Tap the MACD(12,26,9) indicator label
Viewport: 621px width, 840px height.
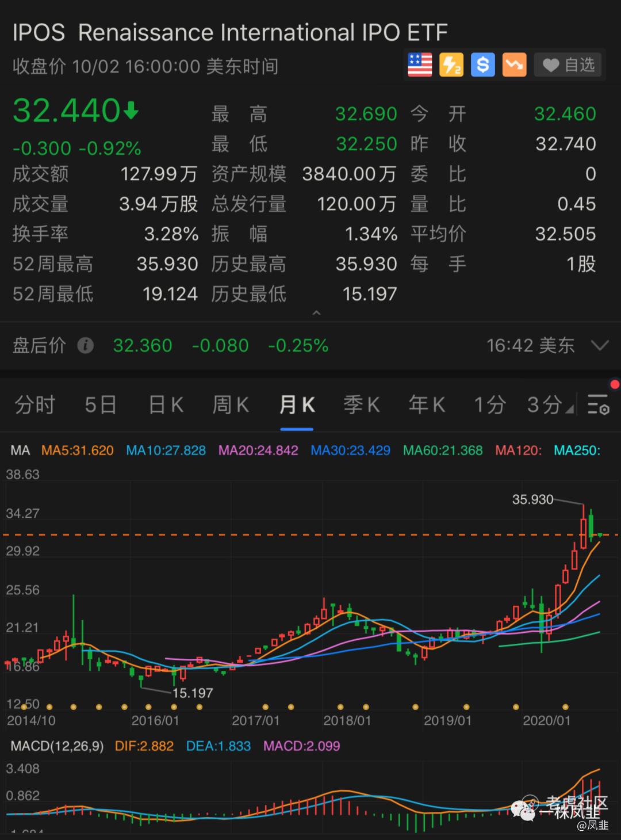pos(57,746)
